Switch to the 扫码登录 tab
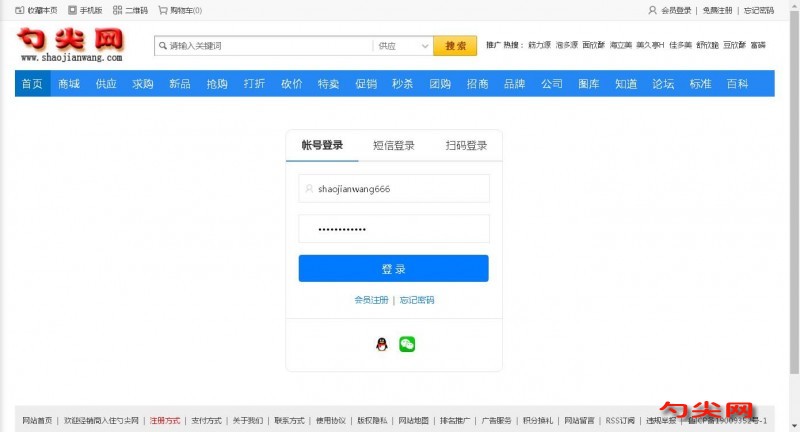 [466, 145]
